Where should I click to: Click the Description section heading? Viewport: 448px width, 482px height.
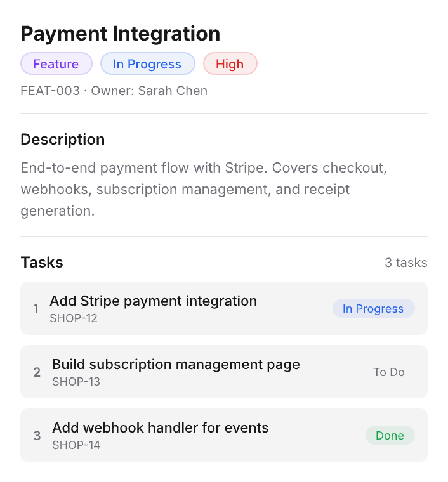(63, 140)
